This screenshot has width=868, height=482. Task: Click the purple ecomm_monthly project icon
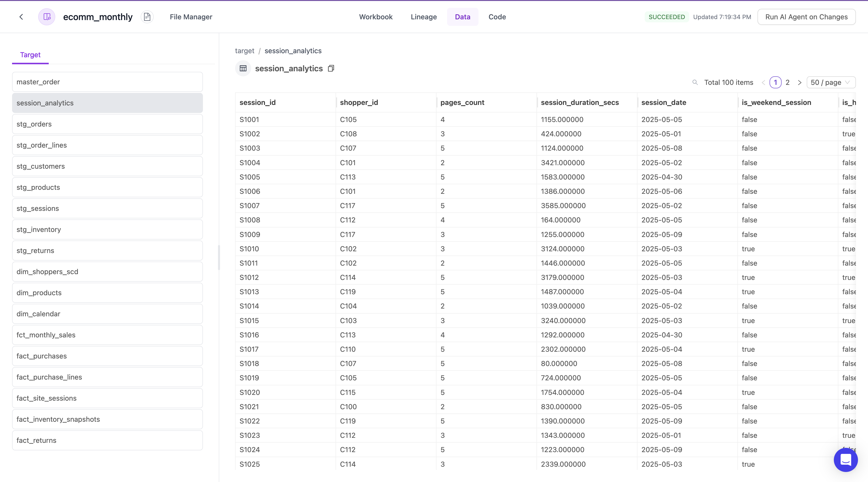point(47,17)
